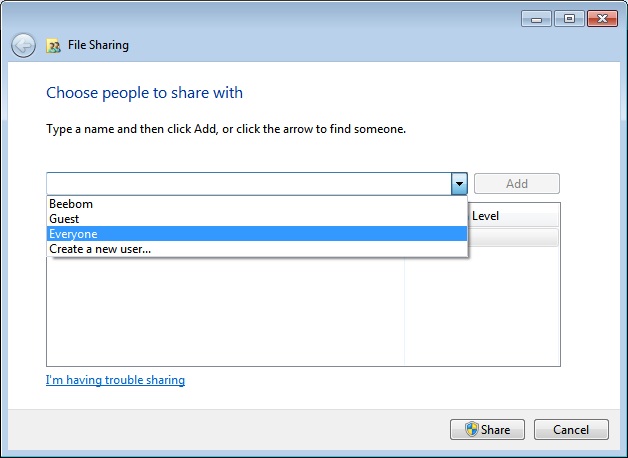Click the empty shared users list area
This screenshot has width=628, height=458.
click(x=225, y=310)
